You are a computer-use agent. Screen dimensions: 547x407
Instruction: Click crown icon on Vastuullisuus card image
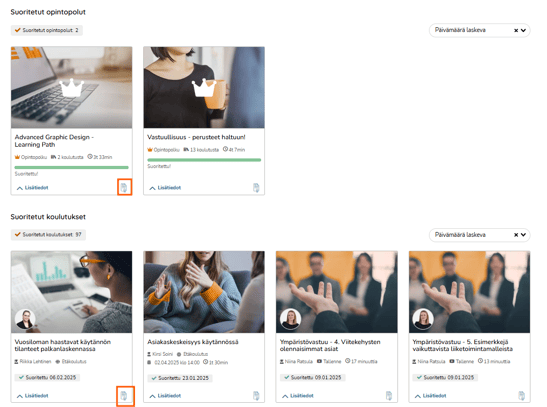(204, 88)
